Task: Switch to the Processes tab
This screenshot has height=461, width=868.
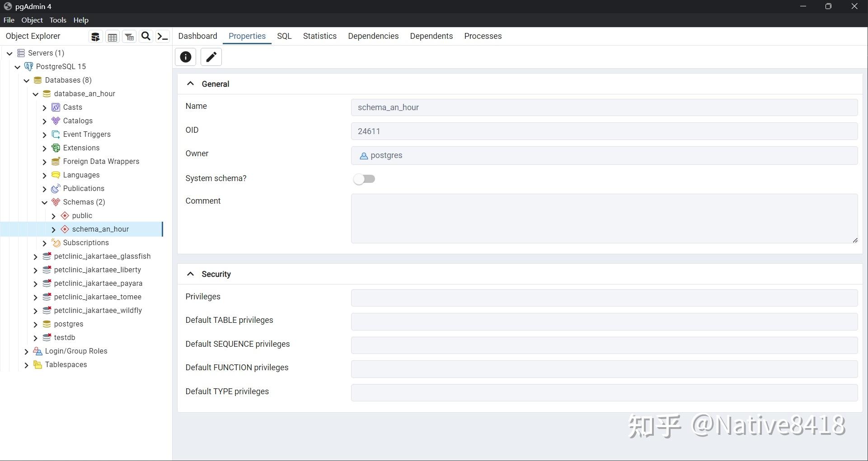Action: pyautogui.click(x=483, y=36)
